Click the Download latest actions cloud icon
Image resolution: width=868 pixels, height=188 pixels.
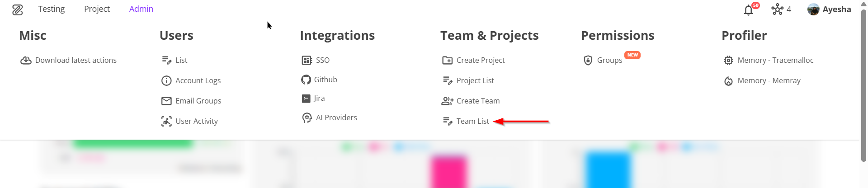pos(26,61)
